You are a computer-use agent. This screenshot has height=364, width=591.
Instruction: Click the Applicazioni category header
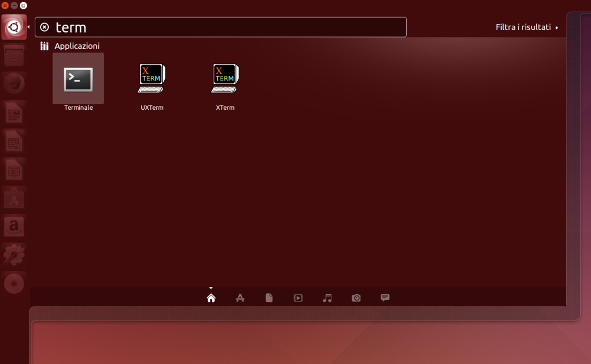coord(77,46)
